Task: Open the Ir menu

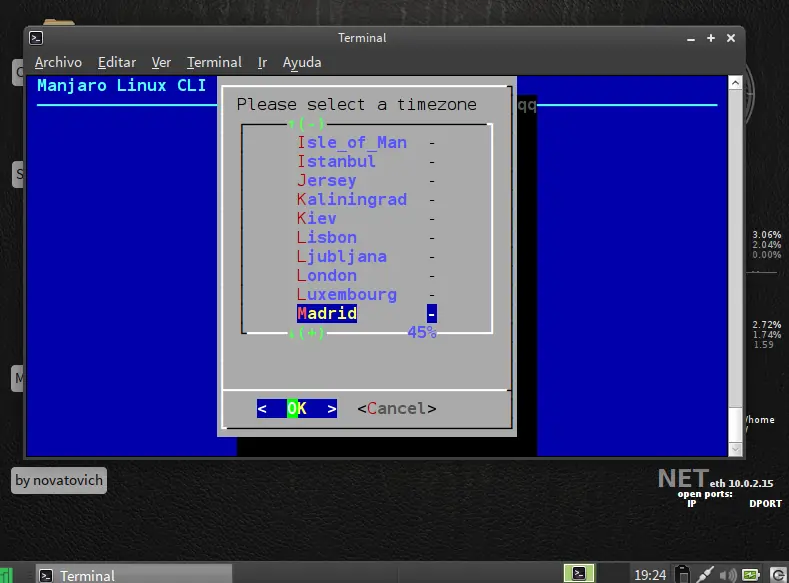Action: tap(262, 62)
